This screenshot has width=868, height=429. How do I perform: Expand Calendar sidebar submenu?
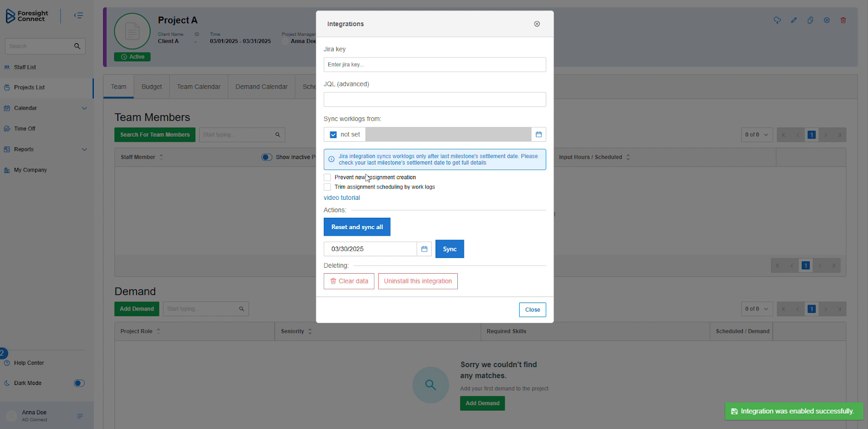click(x=84, y=108)
